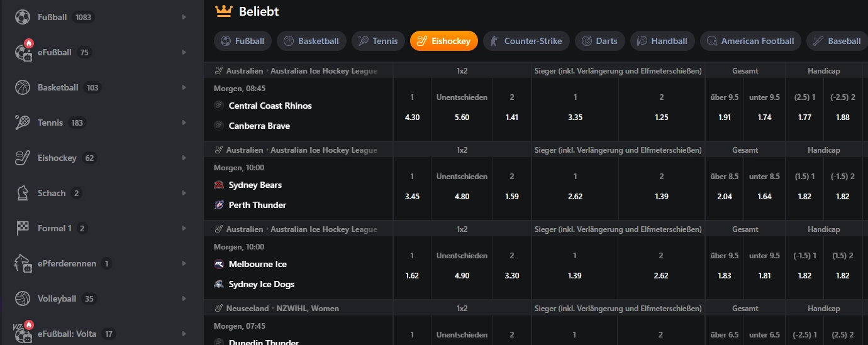The height and width of the screenshot is (345, 868).
Task: Open Melbourne Ice vs Sydney Ice Dogs match
Action: point(298,268)
